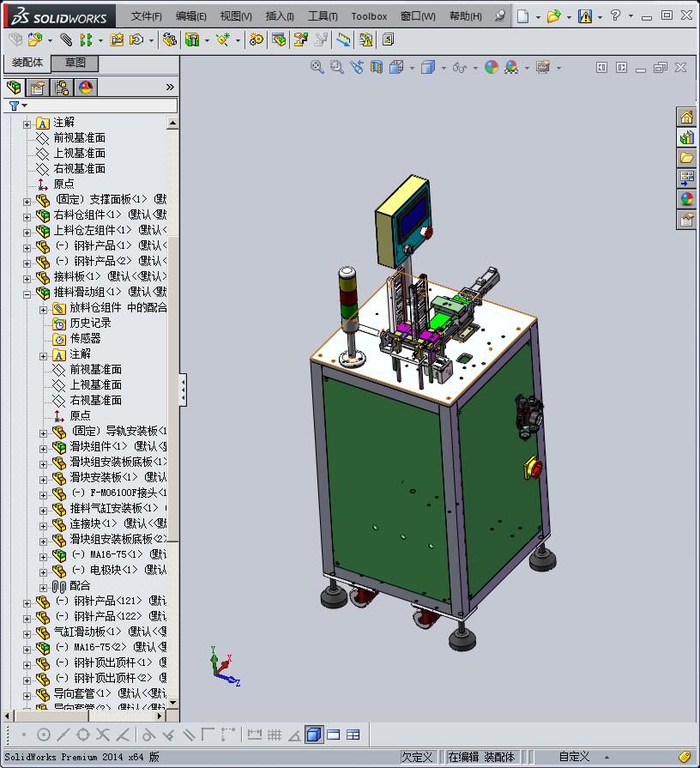Viewport: 700px width, 768px height.
Task: Select the 历史记录 tree item
Action: (x=90, y=323)
